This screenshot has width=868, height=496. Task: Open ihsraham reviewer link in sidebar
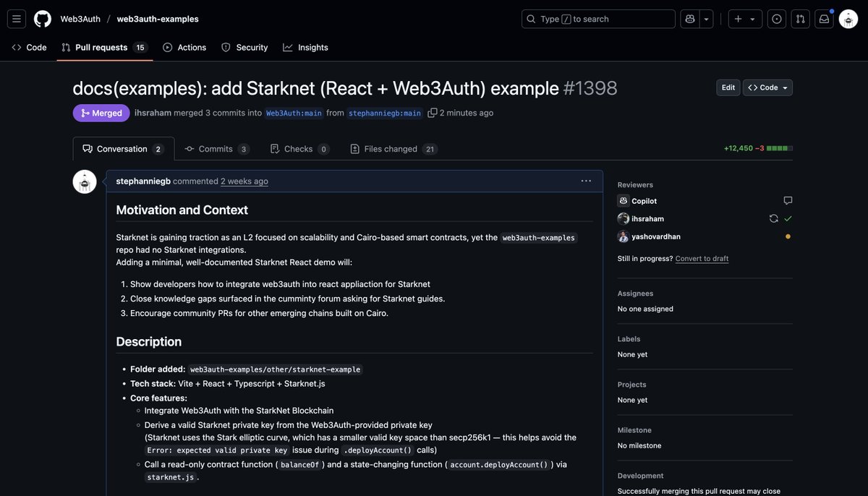point(648,218)
